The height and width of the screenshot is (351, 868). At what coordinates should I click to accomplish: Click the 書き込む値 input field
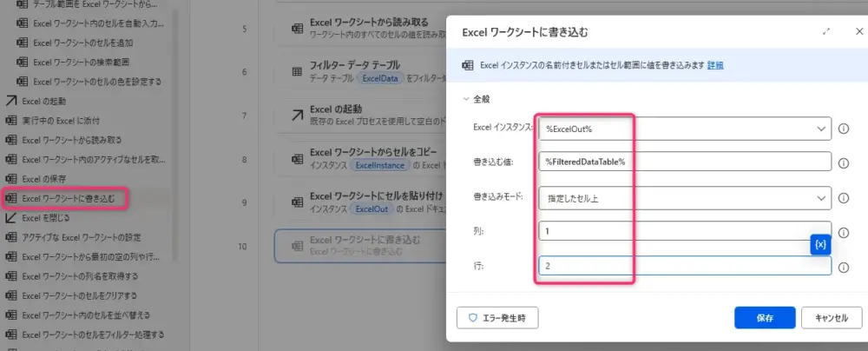tap(684, 162)
